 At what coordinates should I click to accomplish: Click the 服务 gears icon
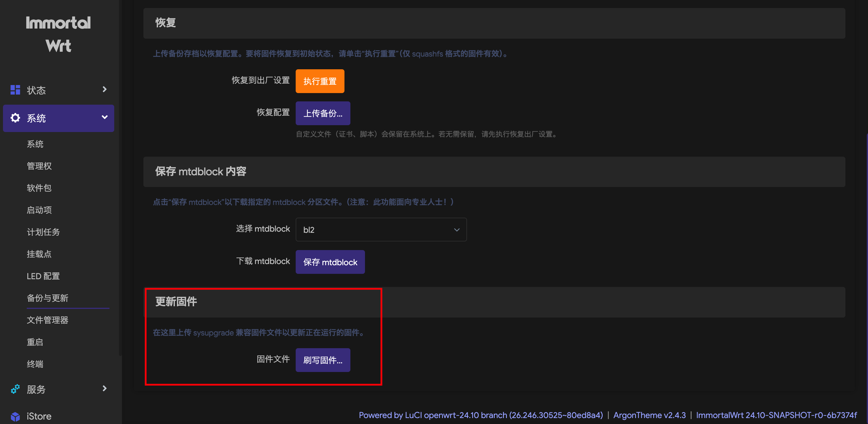15,389
